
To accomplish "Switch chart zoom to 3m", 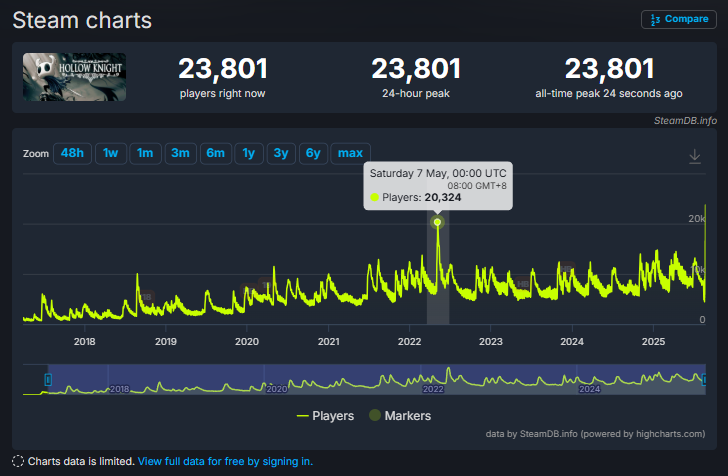I will click(x=180, y=153).
